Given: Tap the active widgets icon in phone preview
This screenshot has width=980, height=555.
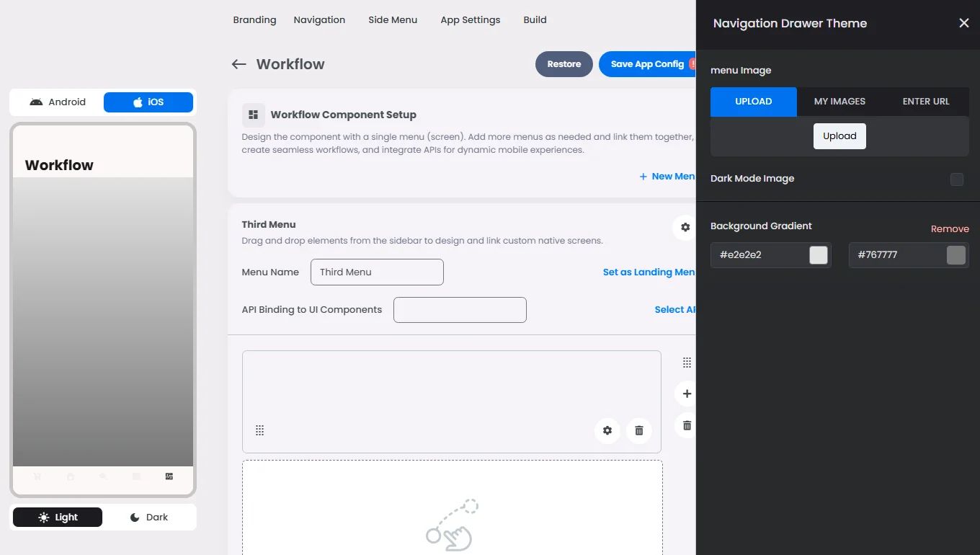Looking at the screenshot, I should tap(169, 476).
